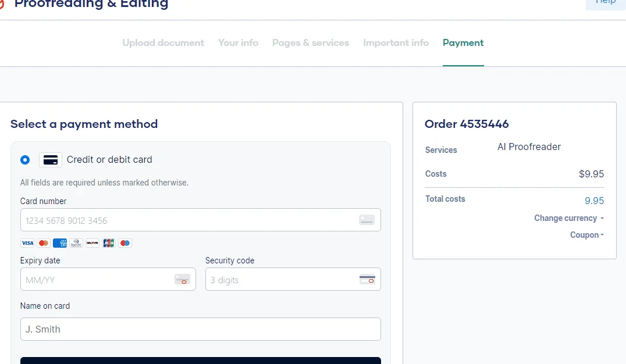
Task: Click the Help button at top right
Action: [x=606, y=2]
